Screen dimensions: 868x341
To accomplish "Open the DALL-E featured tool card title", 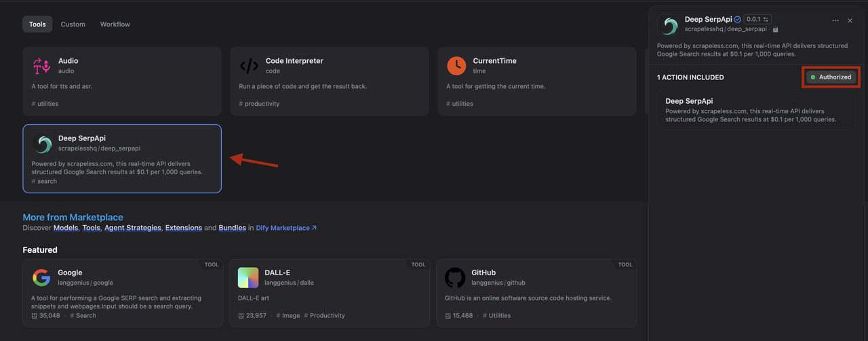I will pos(278,273).
